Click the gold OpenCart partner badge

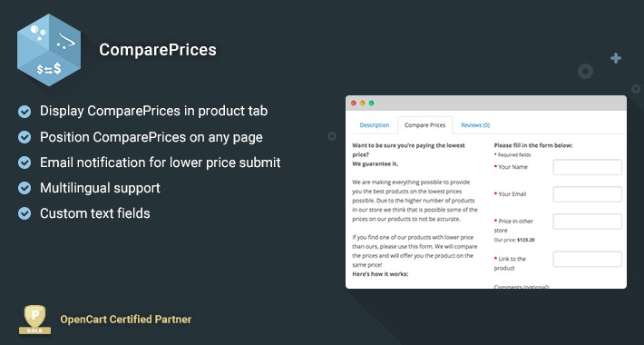34,319
